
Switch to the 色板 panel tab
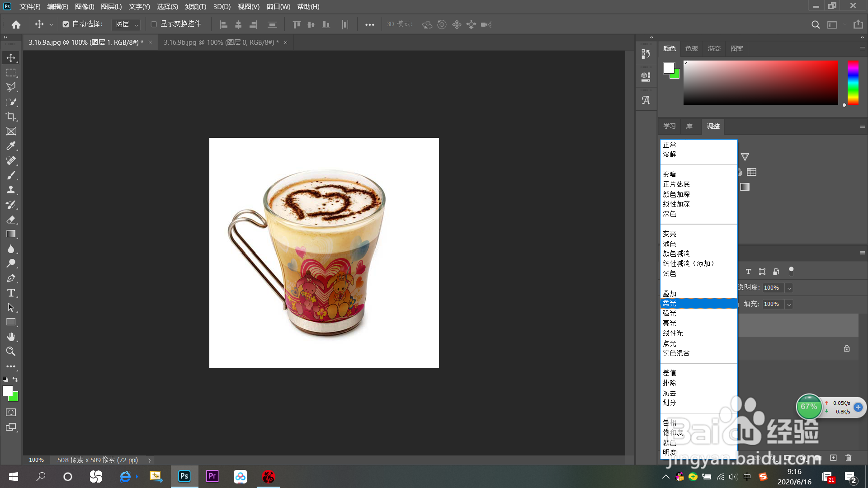coord(691,48)
